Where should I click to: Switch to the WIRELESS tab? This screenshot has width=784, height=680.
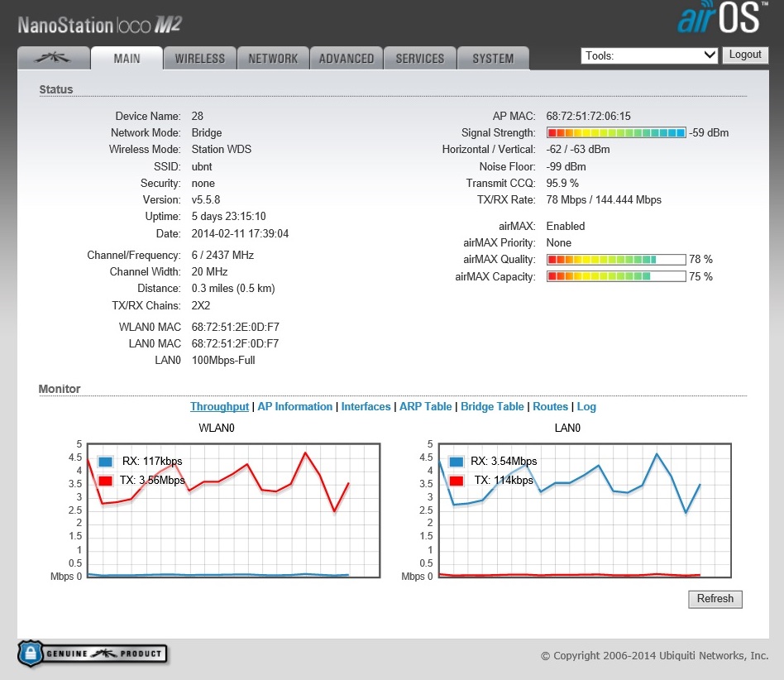tap(200, 59)
